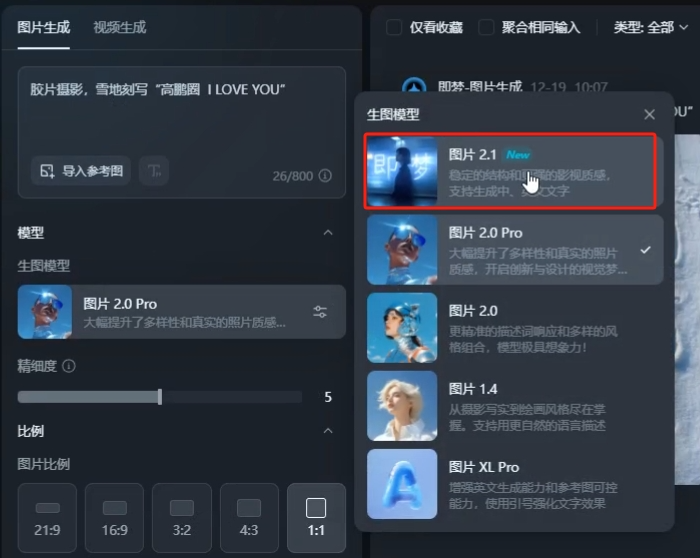Click the 精细度 slider handle
700x558 pixels.
(x=160, y=397)
